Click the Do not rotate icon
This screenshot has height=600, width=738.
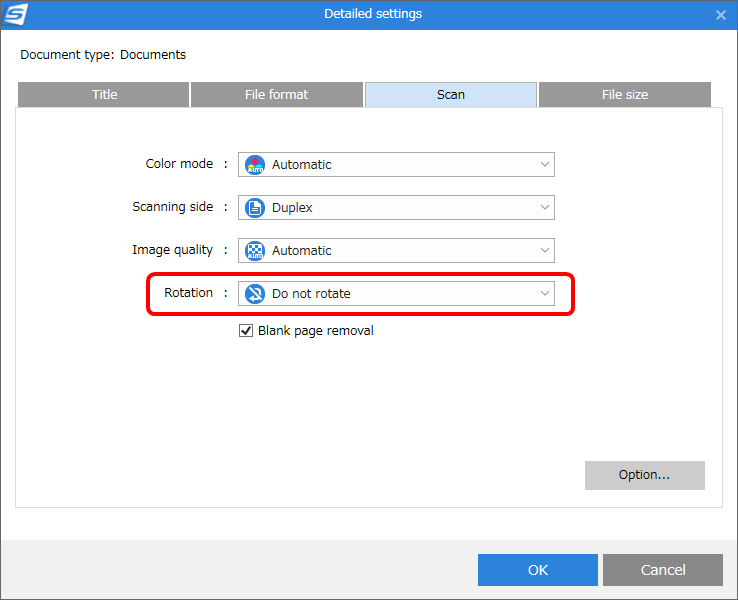255,294
